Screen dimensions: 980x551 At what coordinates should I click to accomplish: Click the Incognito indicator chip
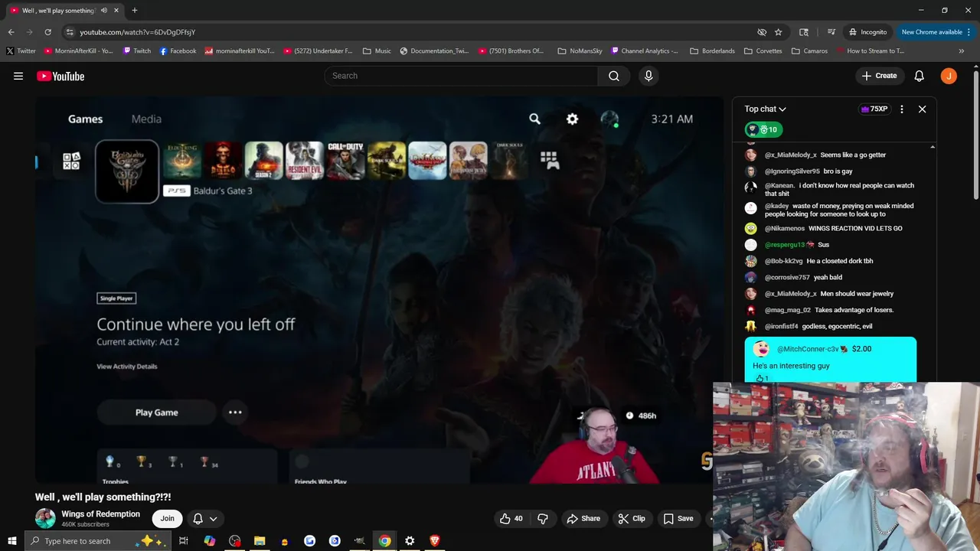click(x=867, y=32)
